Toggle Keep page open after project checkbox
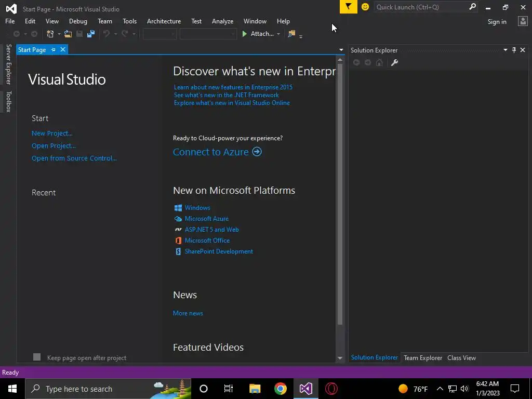 pyautogui.click(x=37, y=357)
